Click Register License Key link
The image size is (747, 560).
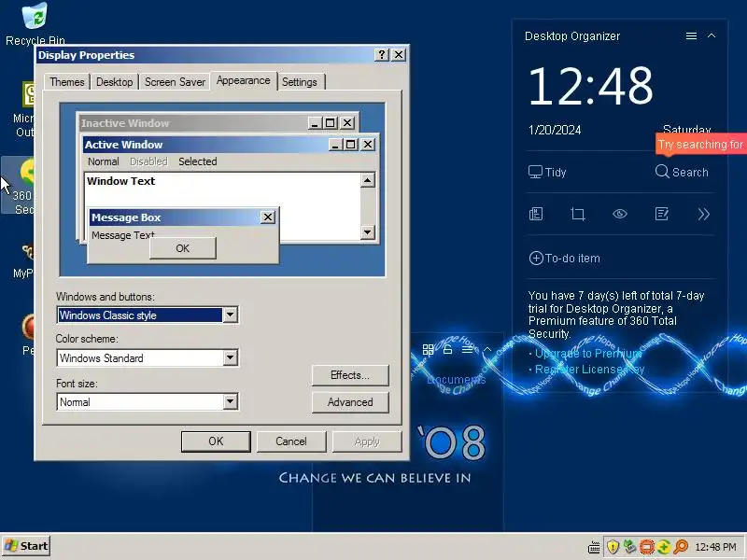(x=589, y=369)
